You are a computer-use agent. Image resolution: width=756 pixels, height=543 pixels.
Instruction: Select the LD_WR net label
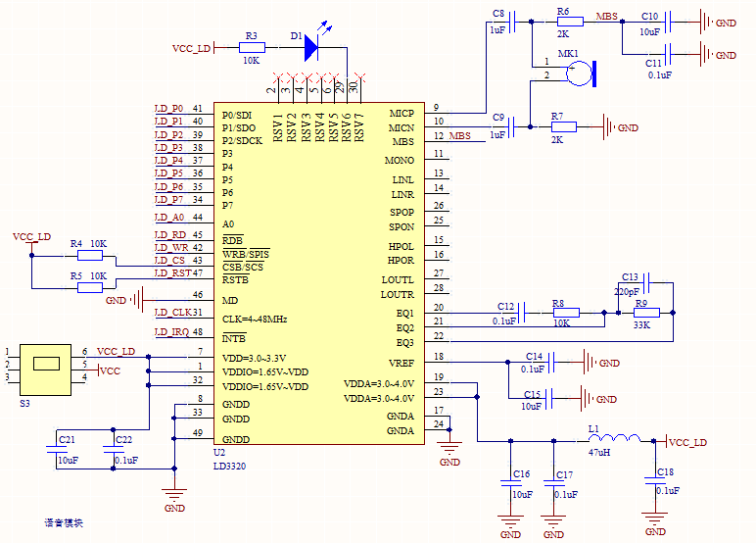tap(171, 248)
